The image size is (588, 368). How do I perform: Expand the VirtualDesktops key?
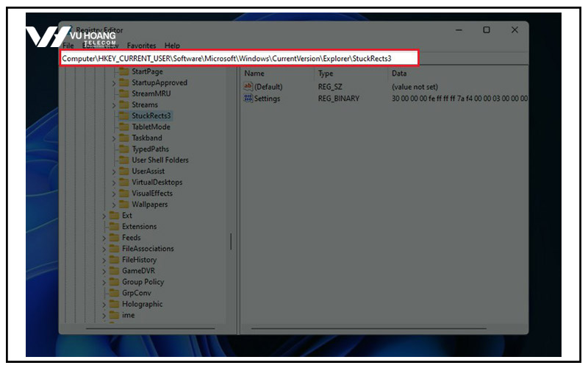tap(114, 183)
